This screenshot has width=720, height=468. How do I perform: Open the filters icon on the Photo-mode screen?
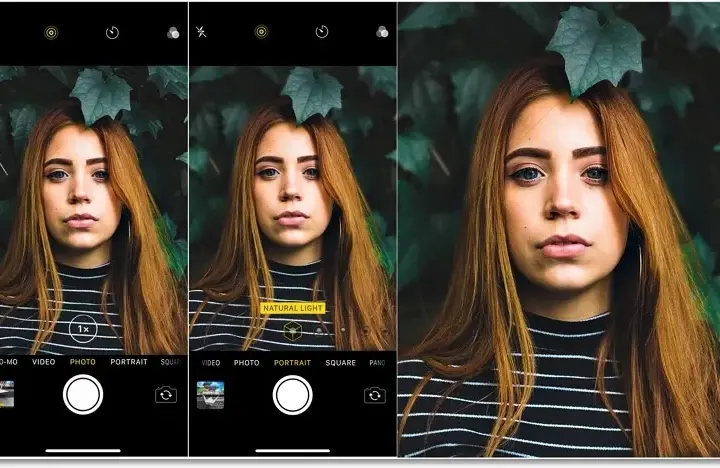(x=173, y=33)
